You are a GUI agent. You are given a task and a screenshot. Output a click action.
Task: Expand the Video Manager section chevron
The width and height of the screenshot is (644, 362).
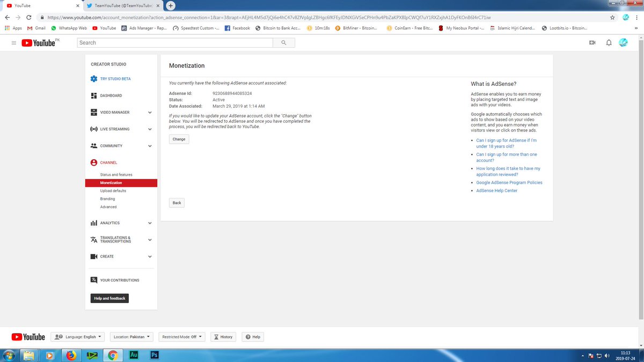pos(150,113)
